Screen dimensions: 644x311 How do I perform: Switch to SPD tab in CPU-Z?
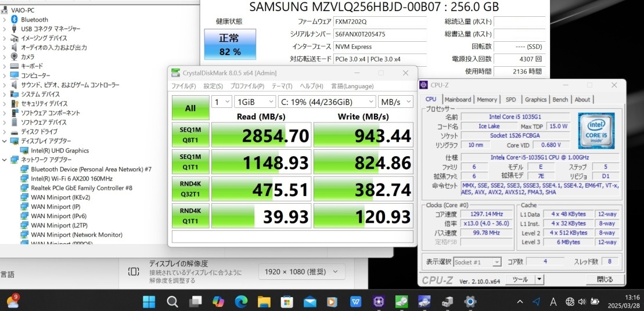(511, 99)
